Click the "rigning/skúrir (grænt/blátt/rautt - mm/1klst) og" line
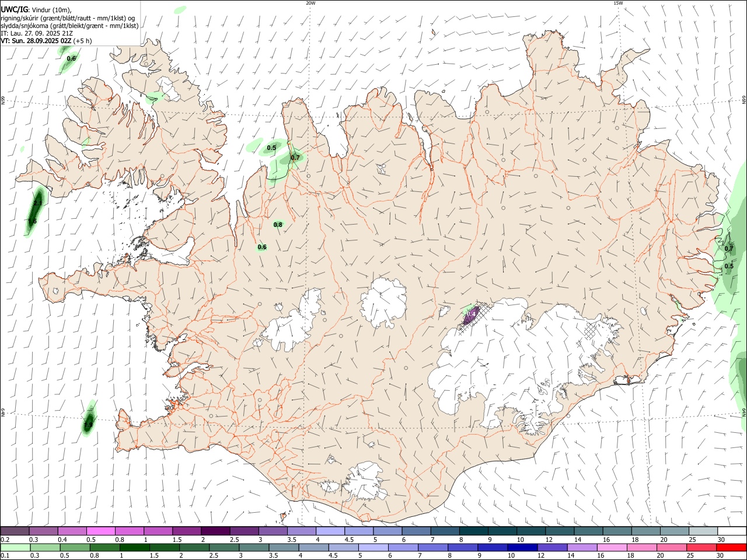 [68, 18]
